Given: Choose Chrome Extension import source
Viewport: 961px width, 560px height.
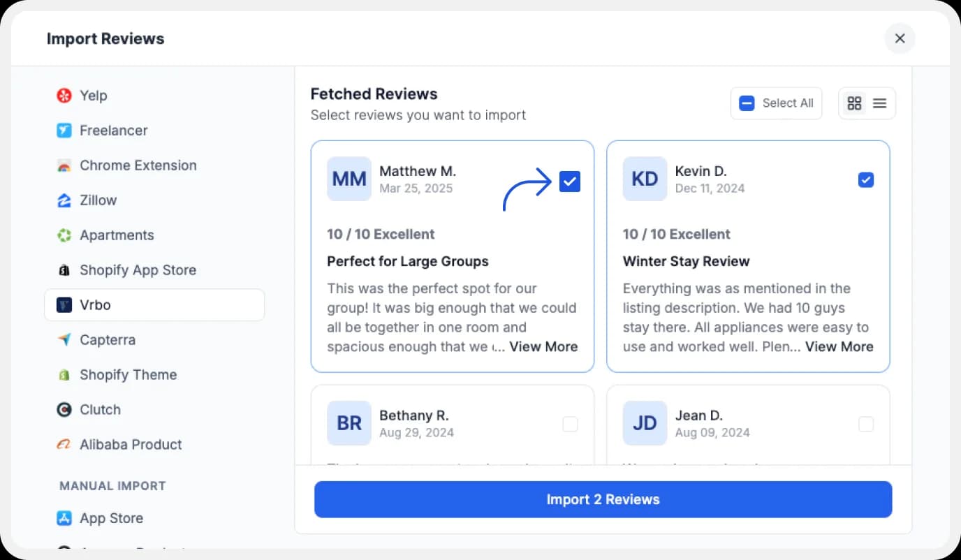Looking at the screenshot, I should [138, 165].
